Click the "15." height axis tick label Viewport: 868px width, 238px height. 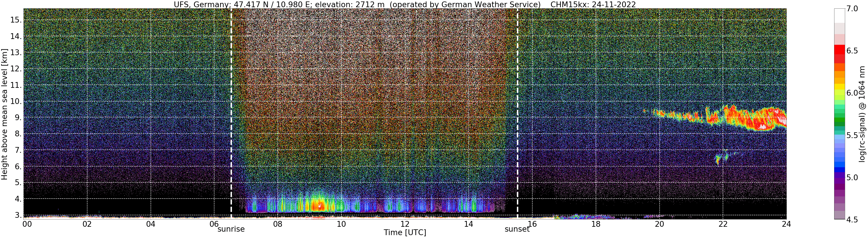click(x=16, y=20)
